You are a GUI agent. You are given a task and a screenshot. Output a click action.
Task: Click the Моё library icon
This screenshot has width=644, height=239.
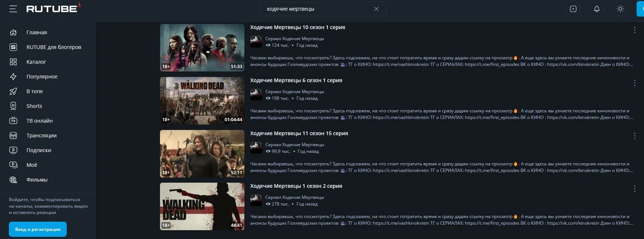13,165
